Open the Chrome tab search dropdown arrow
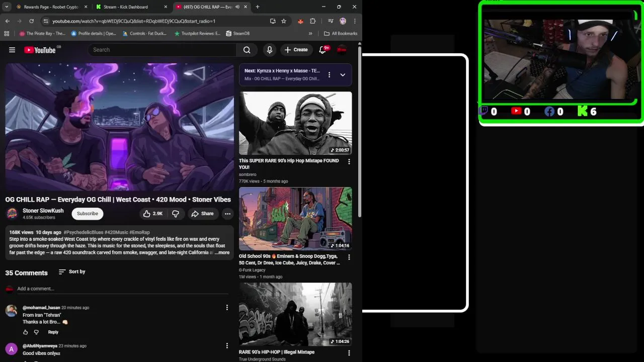This screenshot has height=362, width=644. [7, 7]
